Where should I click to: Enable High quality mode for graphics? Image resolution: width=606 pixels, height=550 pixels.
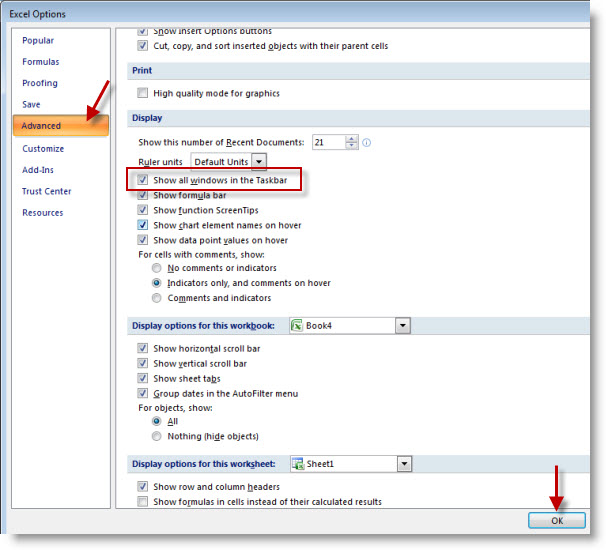coord(143,93)
